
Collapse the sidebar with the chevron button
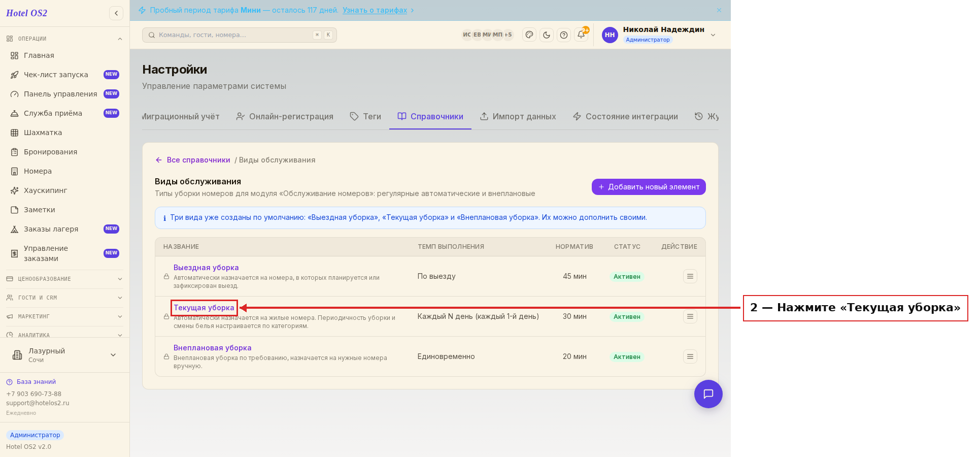(x=116, y=13)
